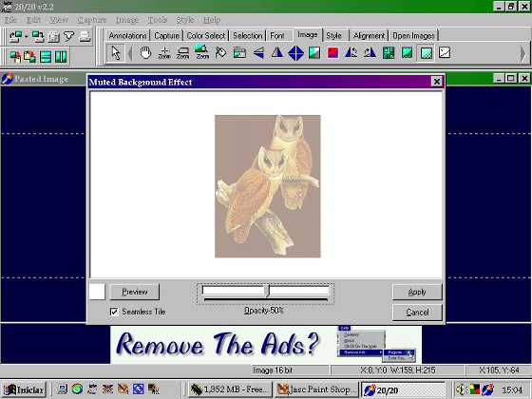Select the arrow pointer tool
This screenshot has width=532, height=399.
(115, 53)
